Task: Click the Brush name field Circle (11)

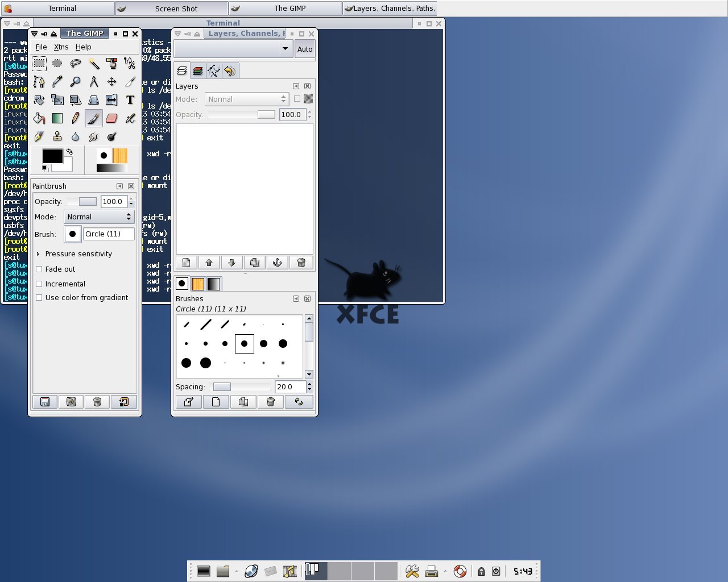Action: pos(109,234)
